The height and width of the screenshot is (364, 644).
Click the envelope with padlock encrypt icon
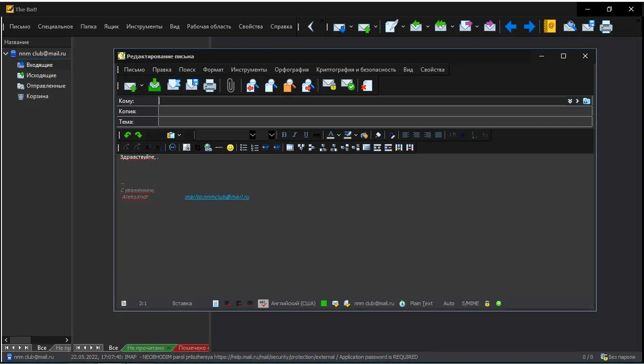tap(329, 85)
